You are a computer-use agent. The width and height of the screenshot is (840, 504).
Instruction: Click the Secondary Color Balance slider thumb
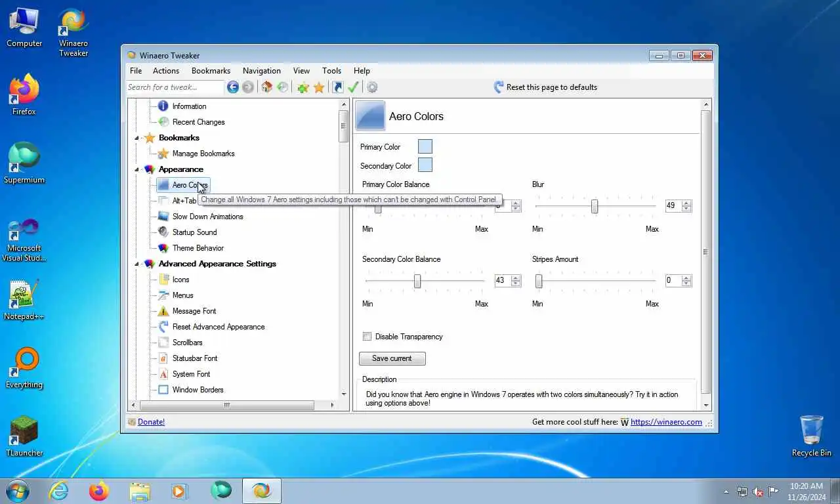(417, 282)
